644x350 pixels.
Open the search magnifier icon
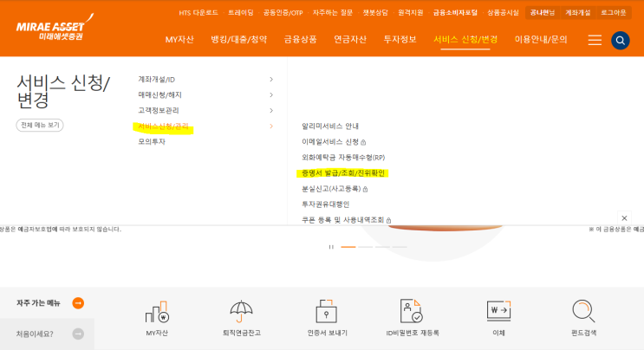pos(621,40)
